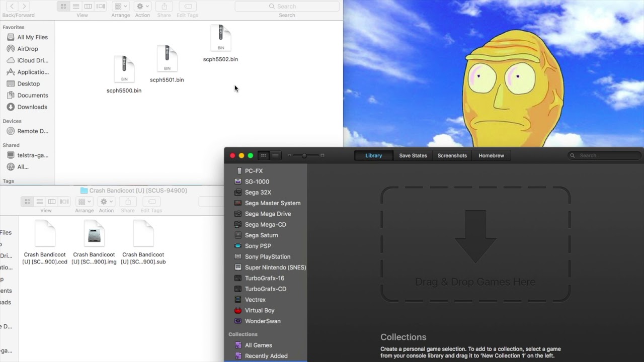
Task: Set Crash Bandicoot Finder to column view
Action: tap(52, 202)
